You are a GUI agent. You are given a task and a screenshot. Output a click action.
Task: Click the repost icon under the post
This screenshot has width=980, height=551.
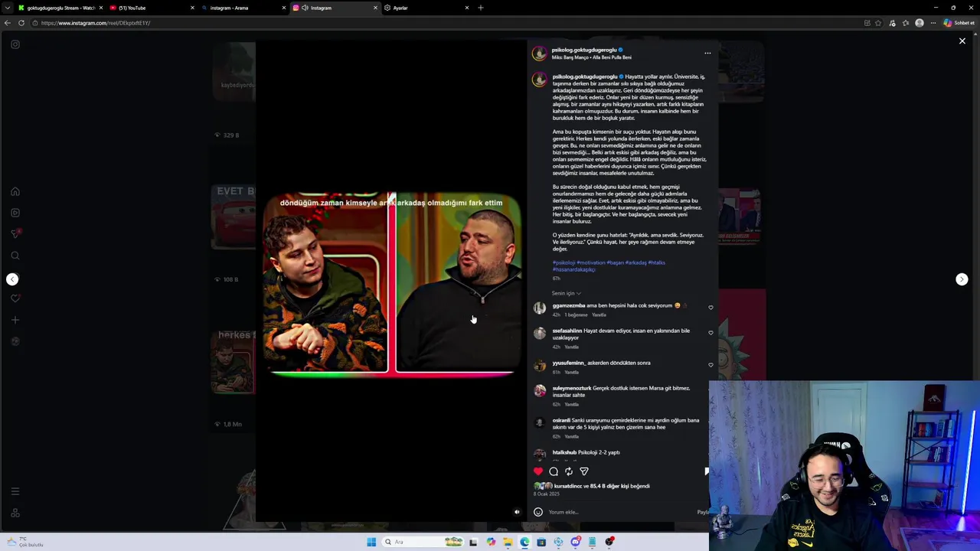click(x=569, y=471)
